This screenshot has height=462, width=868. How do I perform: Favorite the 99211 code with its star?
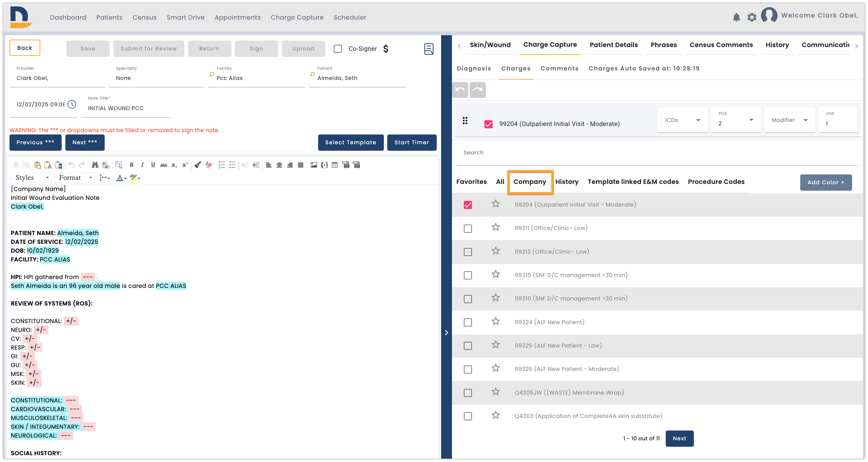tap(496, 227)
